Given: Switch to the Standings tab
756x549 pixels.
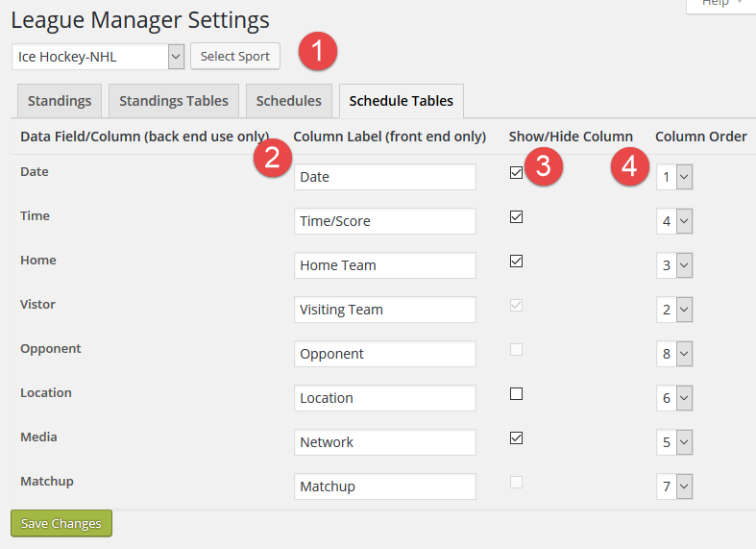Looking at the screenshot, I should click(x=60, y=101).
